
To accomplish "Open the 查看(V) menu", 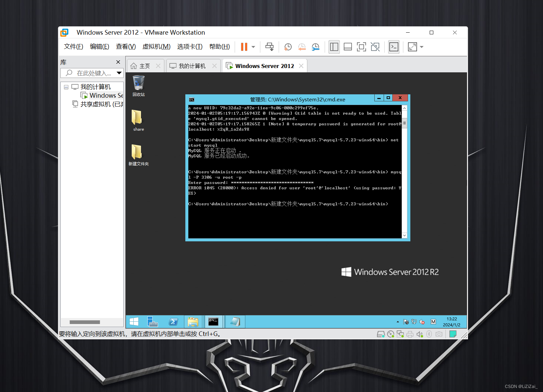I will [x=126, y=47].
